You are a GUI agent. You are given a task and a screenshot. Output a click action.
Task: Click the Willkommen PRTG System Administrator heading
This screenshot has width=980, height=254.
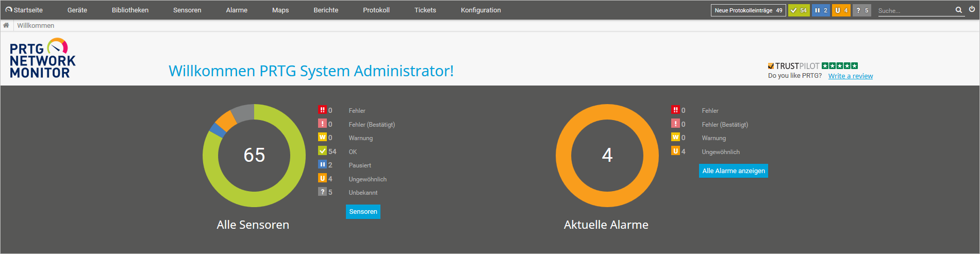(x=311, y=71)
